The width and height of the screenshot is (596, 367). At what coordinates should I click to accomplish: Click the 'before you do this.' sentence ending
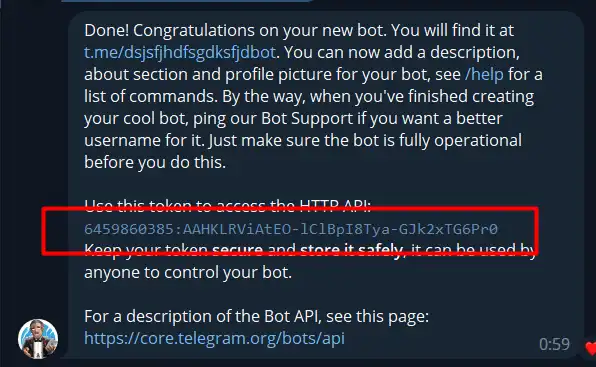pyautogui.click(x=155, y=163)
